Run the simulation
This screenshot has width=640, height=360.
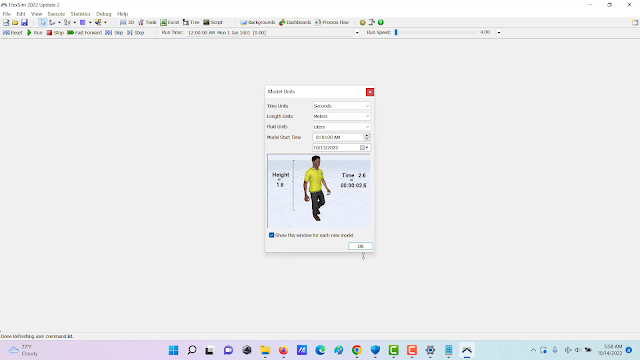34,33
